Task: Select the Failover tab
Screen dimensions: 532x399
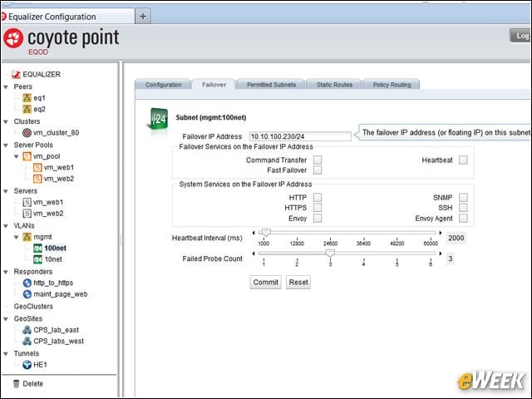Action: tap(214, 85)
